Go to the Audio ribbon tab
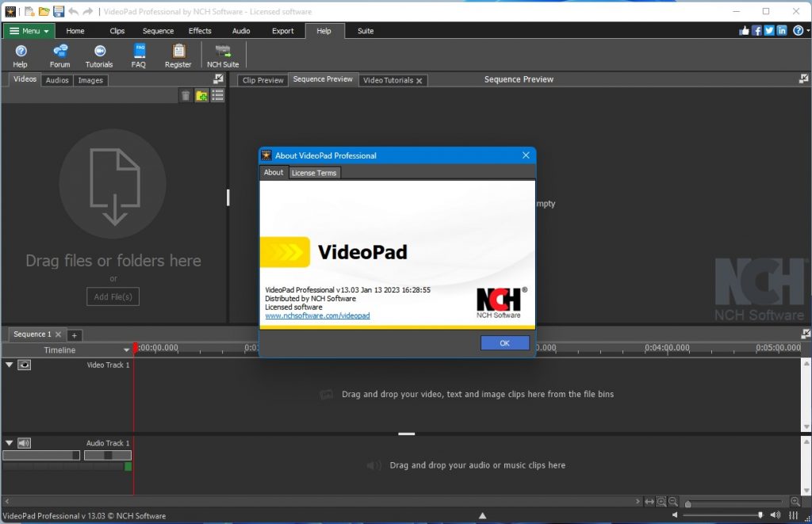 coord(241,31)
